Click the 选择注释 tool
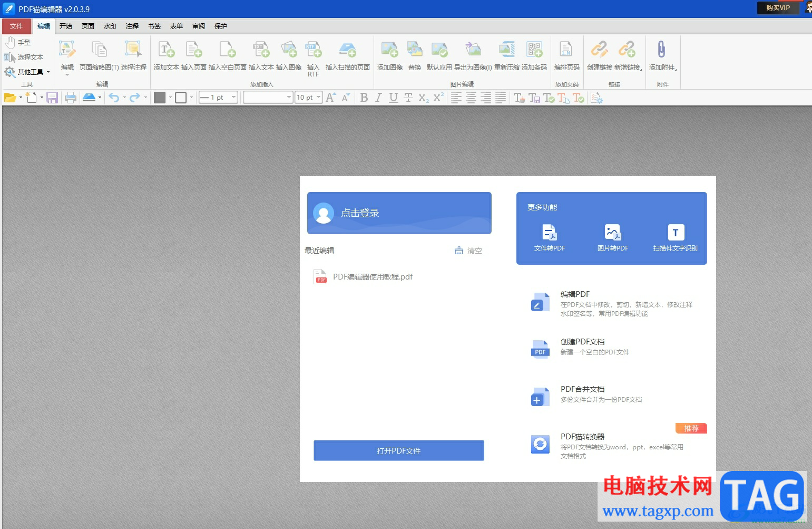The image size is (812, 529). [x=133, y=50]
